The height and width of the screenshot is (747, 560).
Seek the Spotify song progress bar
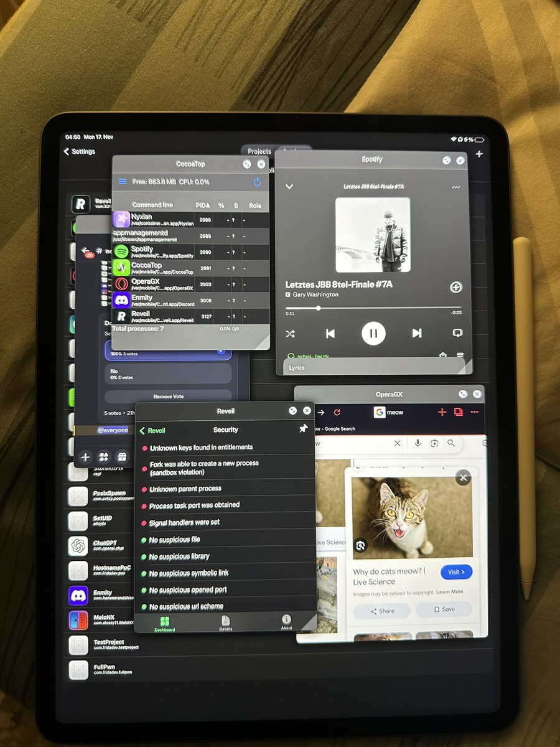click(373, 308)
